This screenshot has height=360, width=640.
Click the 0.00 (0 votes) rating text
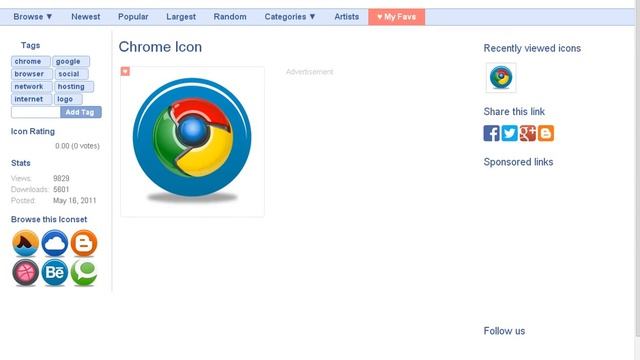78,146
